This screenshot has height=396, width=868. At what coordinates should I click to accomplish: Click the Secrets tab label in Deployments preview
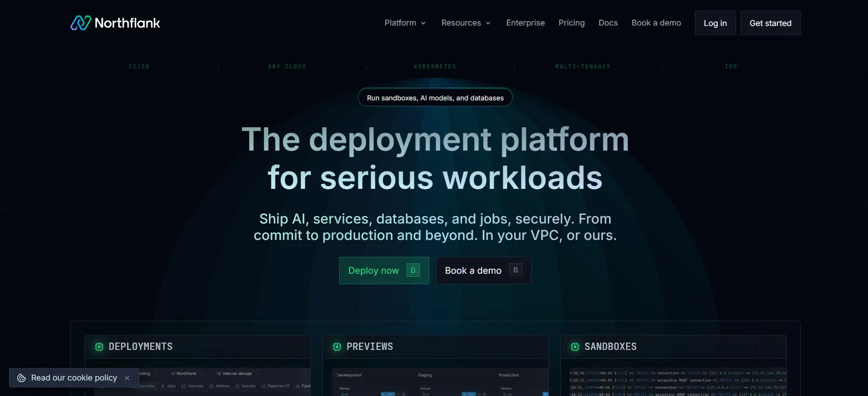click(248, 386)
